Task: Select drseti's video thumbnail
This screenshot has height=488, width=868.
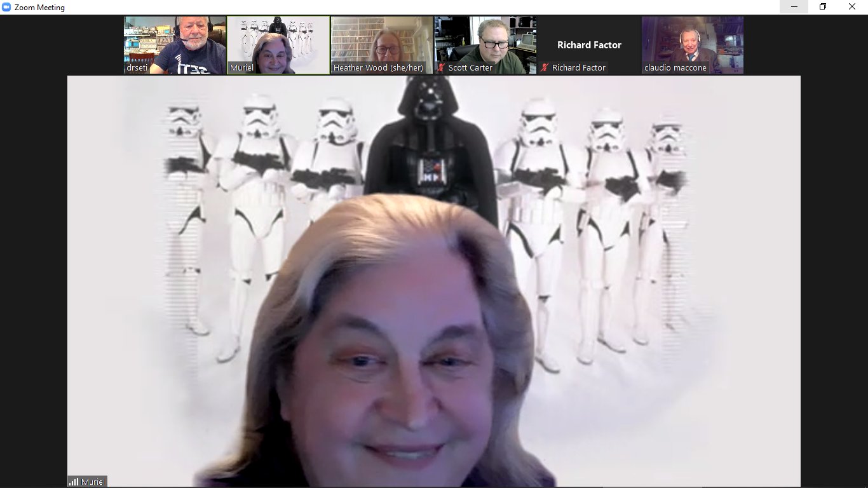Action: [175, 45]
